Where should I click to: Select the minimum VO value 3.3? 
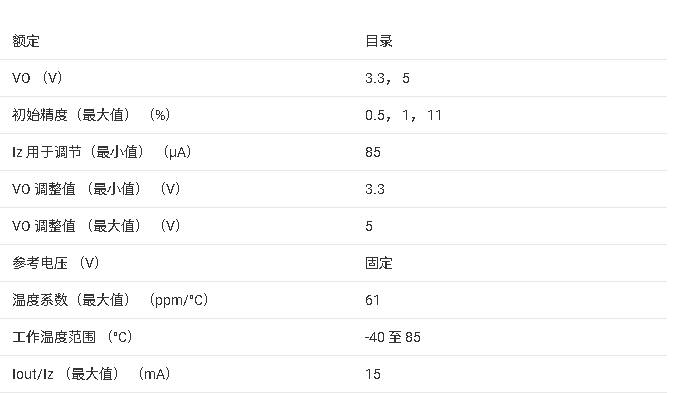(x=375, y=189)
